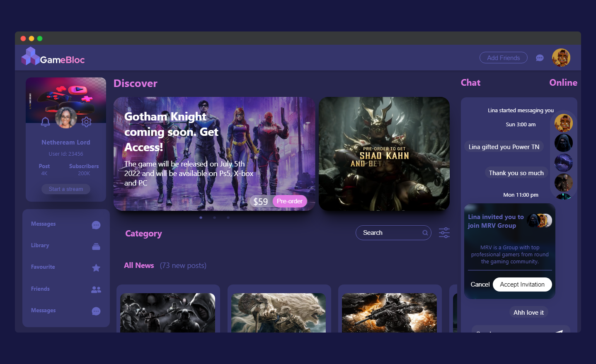This screenshot has height=364, width=596.
Task: Cancel the MRV Group invitation
Action: tap(480, 284)
